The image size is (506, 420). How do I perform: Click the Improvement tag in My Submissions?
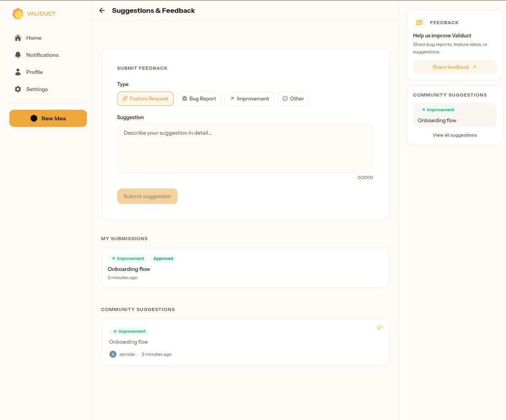[x=127, y=259]
